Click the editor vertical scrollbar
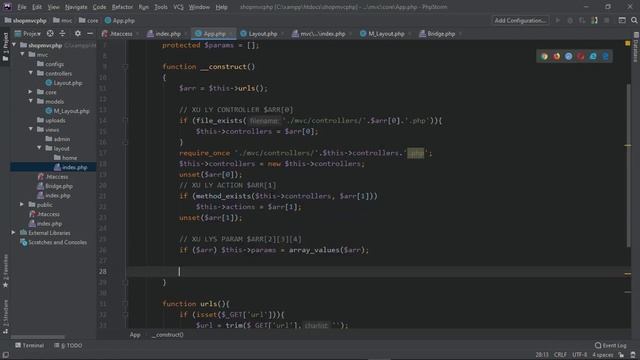640x360 pixels. click(629, 165)
